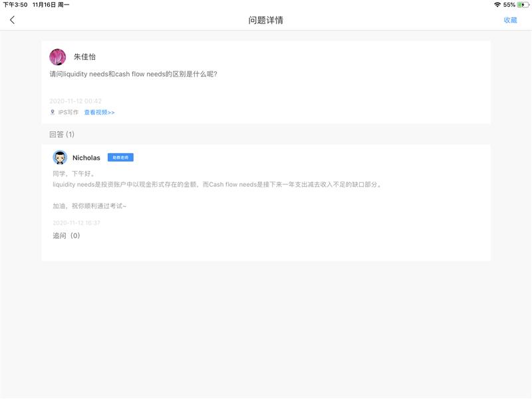Screen dimensions: 532x399
Task: Tap the back arrow in the header
Action: pyautogui.click(x=12, y=20)
